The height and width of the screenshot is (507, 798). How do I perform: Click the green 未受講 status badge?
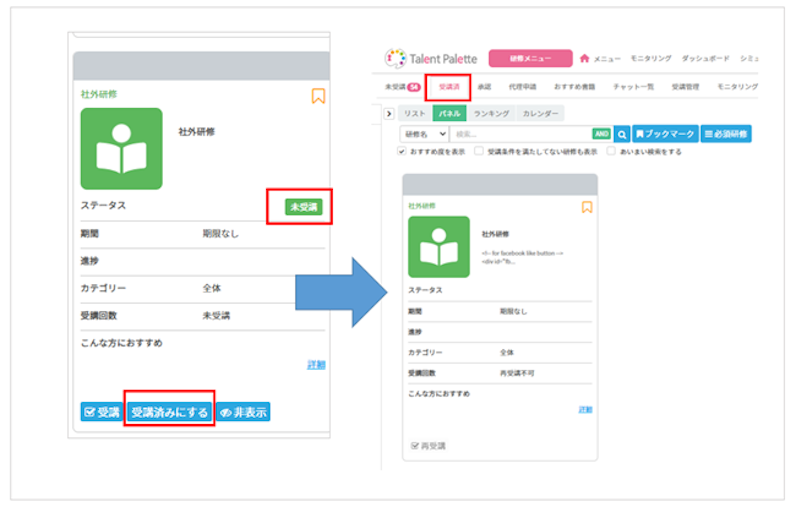tap(303, 207)
